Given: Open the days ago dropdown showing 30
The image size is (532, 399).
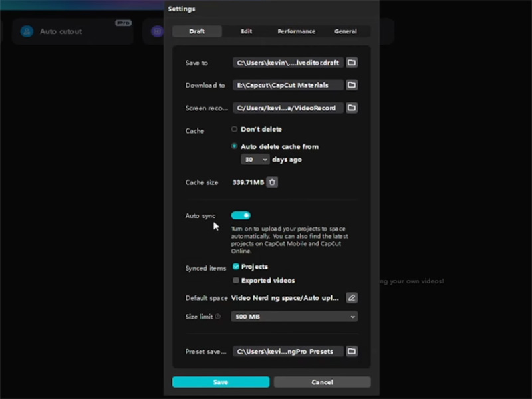Looking at the screenshot, I should [x=255, y=159].
